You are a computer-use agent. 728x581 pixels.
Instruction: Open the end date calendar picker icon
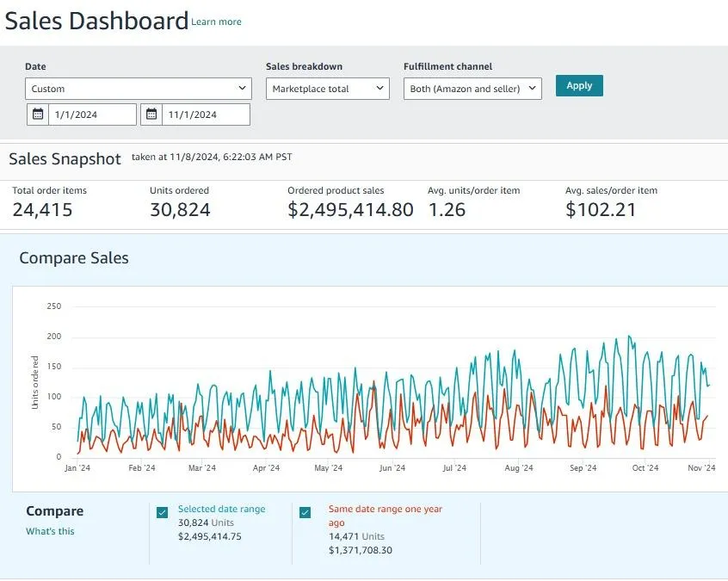[151, 114]
